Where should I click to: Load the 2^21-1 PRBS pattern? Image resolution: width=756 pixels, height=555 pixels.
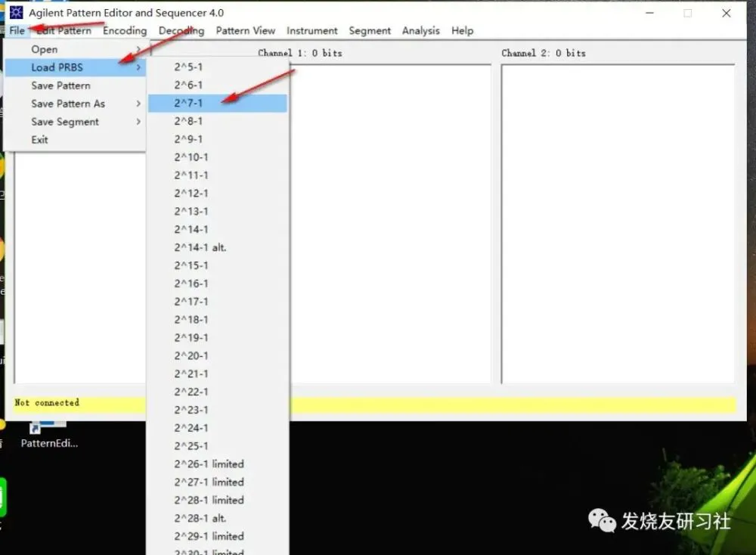[x=218, y=374]
